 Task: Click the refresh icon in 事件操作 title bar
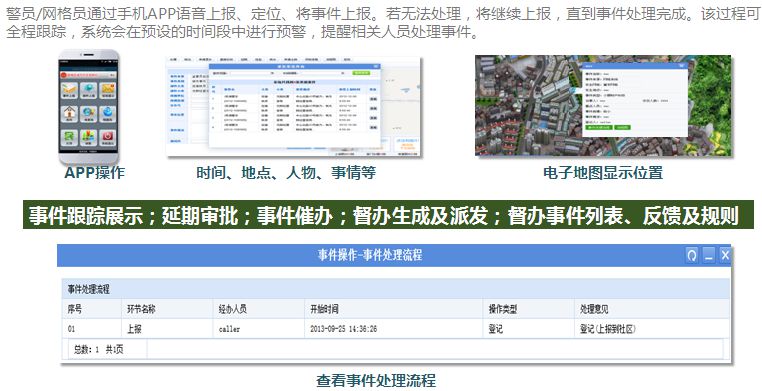pos(692,255)
